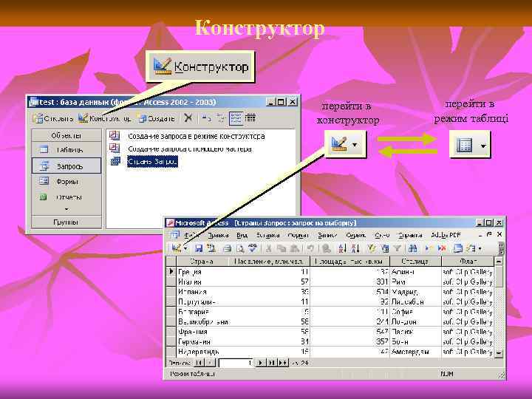
Task: Click the Copy icon in the toolbar
Action: [x=282, y=248]
